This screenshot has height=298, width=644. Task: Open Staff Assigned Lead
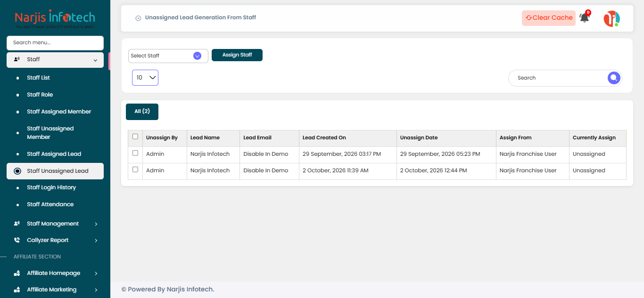(x=54, y=154)
